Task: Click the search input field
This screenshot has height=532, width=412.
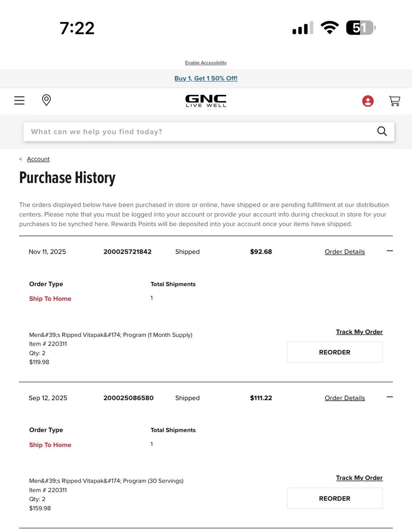Action: (x=200, y=132)
